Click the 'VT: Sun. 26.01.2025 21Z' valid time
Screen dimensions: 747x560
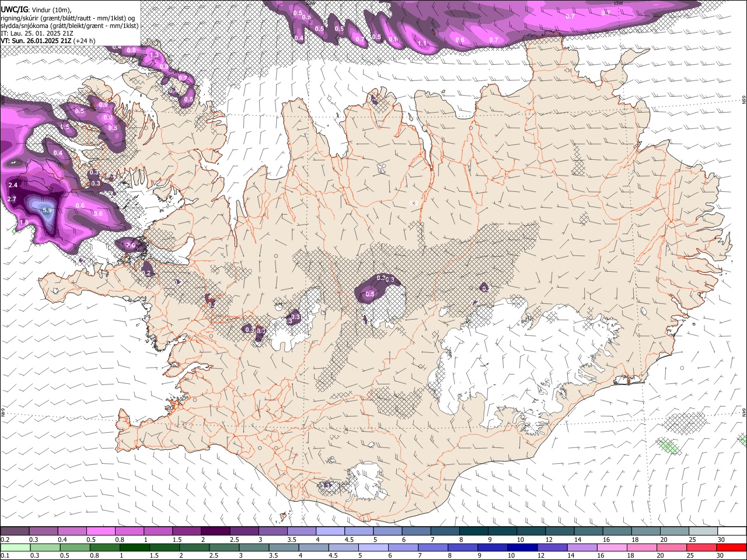[36, 41]
